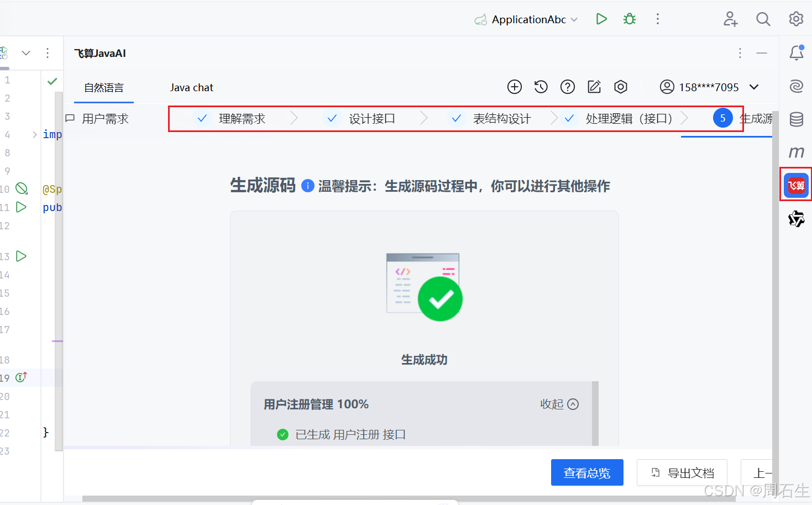This screenshot has width=812, height=505.
Task: Open the AI assistant spiral icon
Action: 797,86
